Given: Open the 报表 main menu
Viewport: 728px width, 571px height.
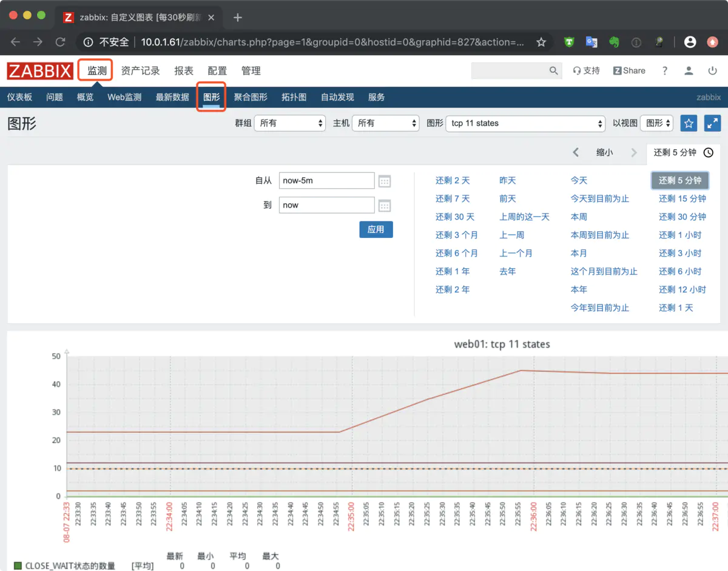Looking at the screenshot, I should [184, 71].
